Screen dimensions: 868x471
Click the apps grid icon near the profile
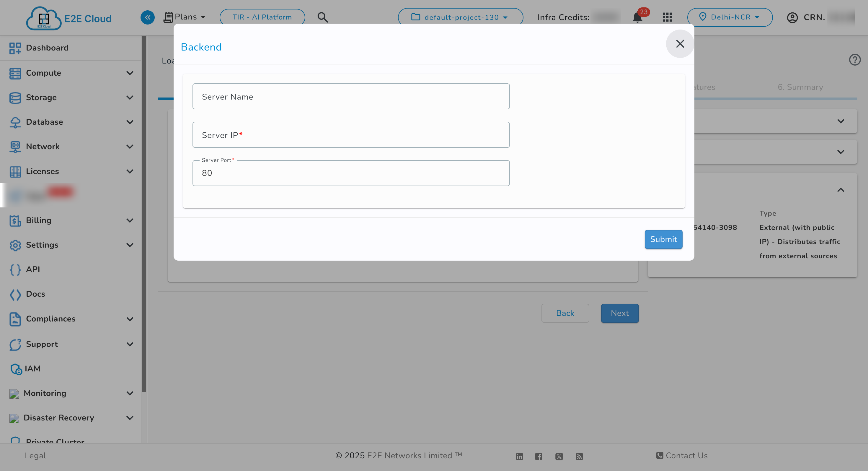coord(667,17)
